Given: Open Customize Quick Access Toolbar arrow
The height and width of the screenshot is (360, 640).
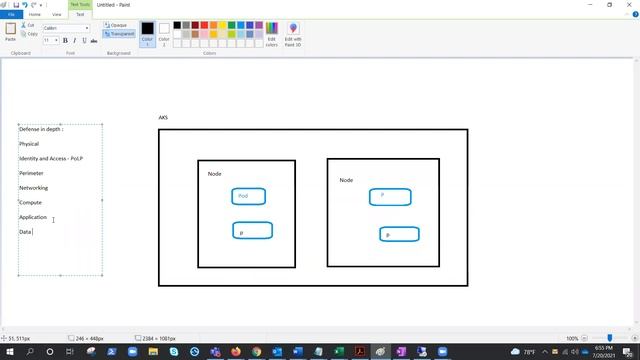Looking at the screenshot, I should coord(41,5).
